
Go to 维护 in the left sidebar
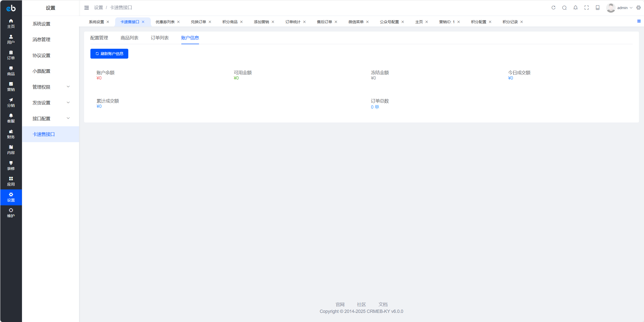pyautogui.click(x=11, y=213)
